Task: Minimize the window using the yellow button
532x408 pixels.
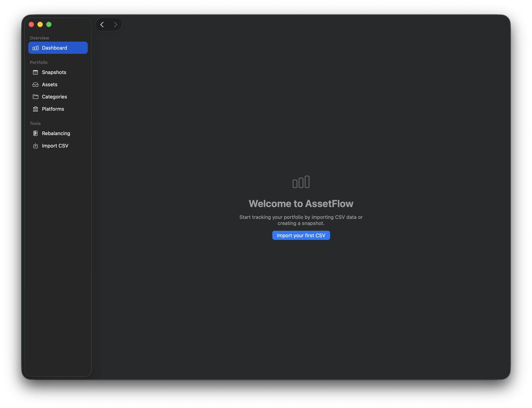Action: pos(40,25)
